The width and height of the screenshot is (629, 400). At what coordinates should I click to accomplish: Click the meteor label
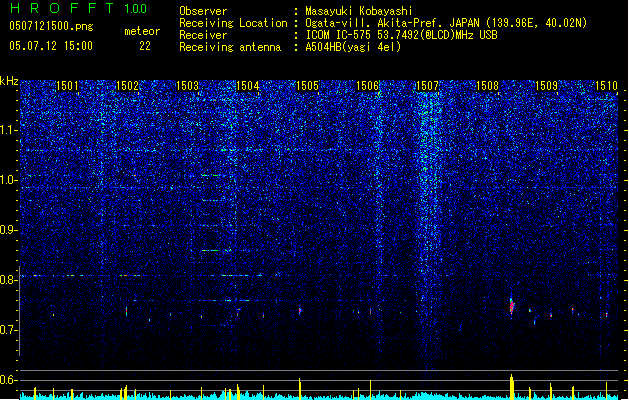(x=142, y=31)
